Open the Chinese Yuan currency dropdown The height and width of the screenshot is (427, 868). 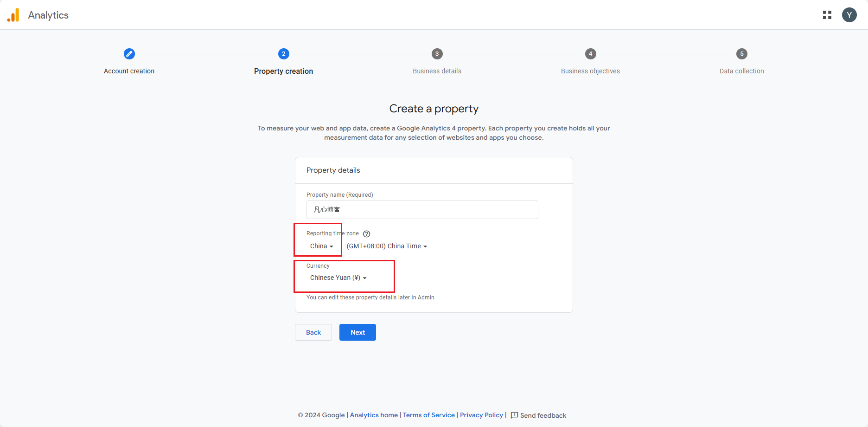(x=338, y=278)
